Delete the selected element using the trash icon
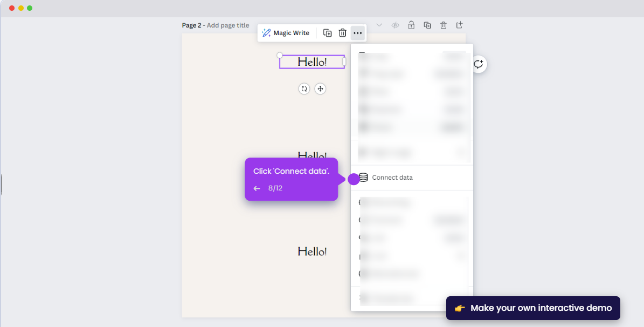 tap(343, 33)
